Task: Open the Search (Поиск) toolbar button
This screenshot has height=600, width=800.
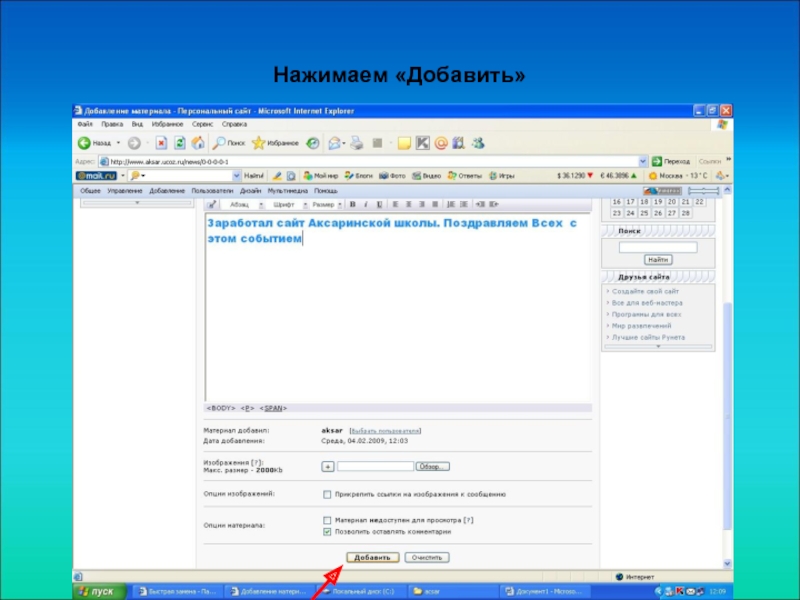Action: 228,143
